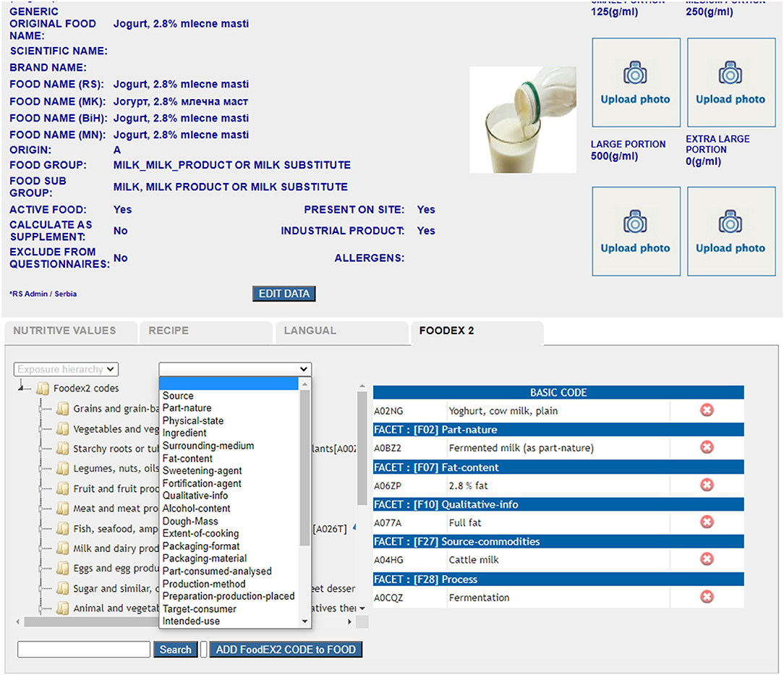
Task: Focus the FoodEx2 search text field
Action: pyautogui.click(x=84, y=650)
